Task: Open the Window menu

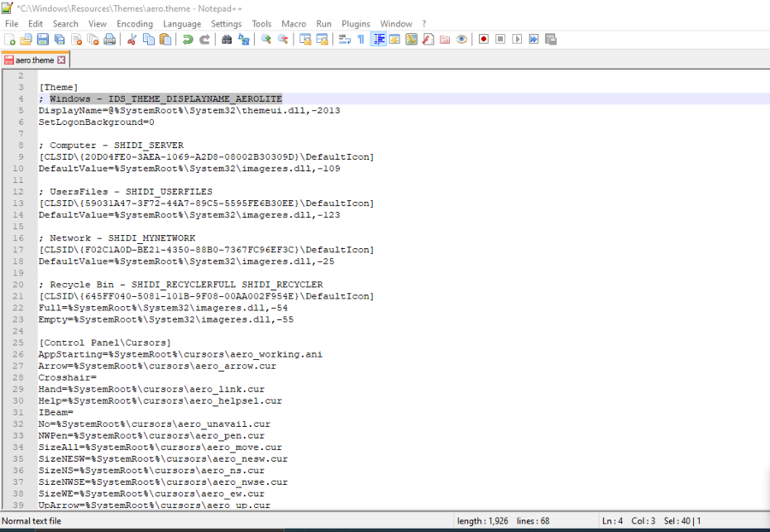Action: click(396, 24)
